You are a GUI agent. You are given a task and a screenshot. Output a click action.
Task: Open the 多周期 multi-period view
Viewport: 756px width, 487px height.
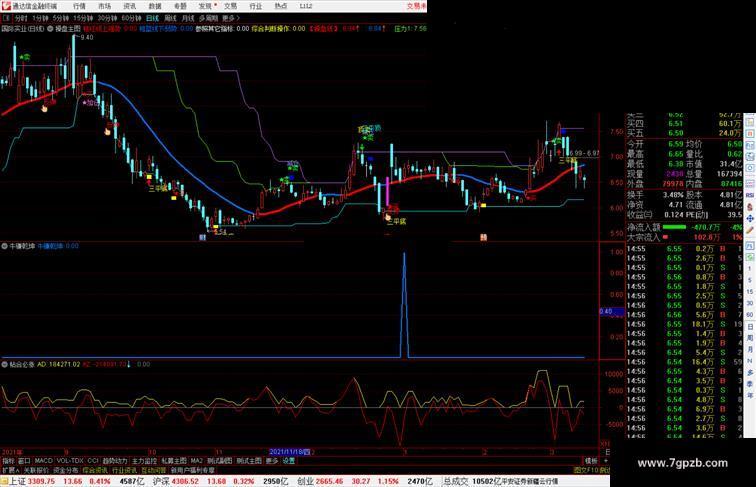tap(208, 18)
